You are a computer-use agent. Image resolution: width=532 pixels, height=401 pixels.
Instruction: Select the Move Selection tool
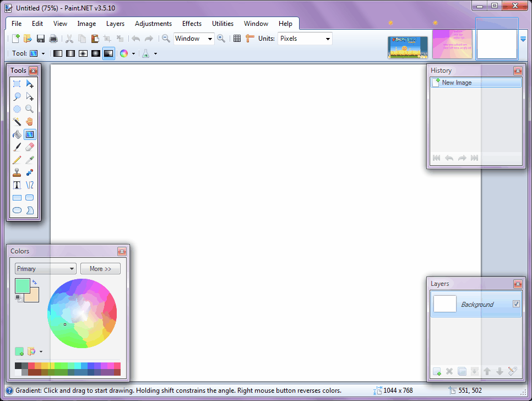[x=30, y=96]
